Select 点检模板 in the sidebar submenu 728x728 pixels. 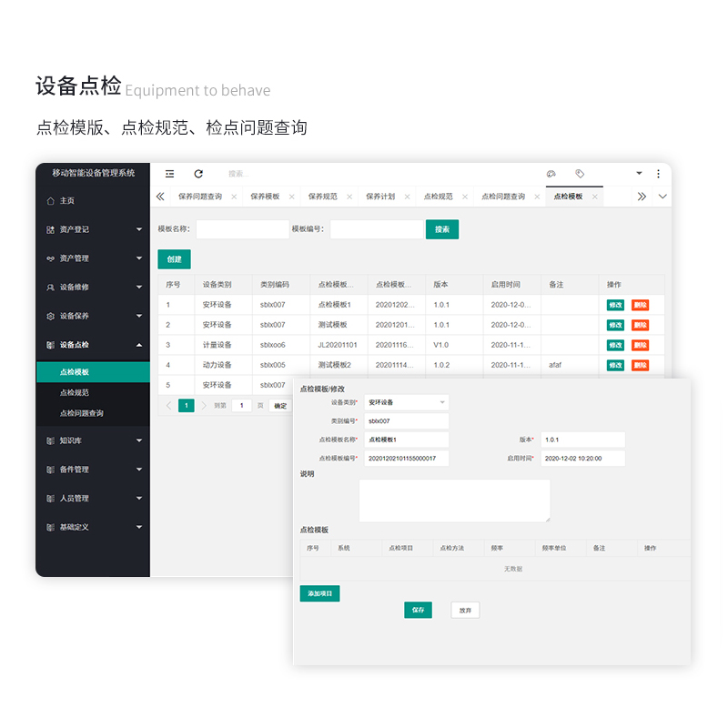[x=93, y=372]
